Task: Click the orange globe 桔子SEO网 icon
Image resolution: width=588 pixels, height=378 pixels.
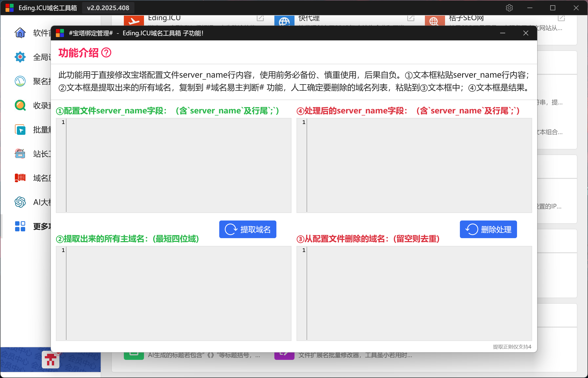Action: click(x=435, y=20)
